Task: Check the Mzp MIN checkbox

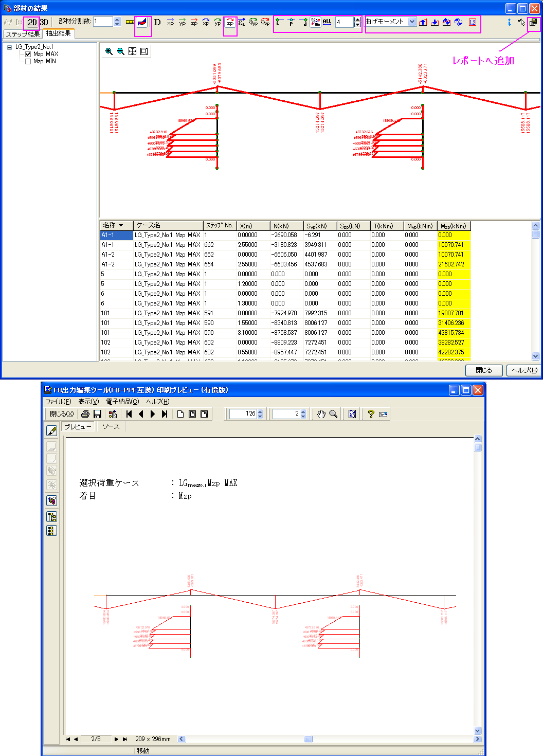Action: 28,61
